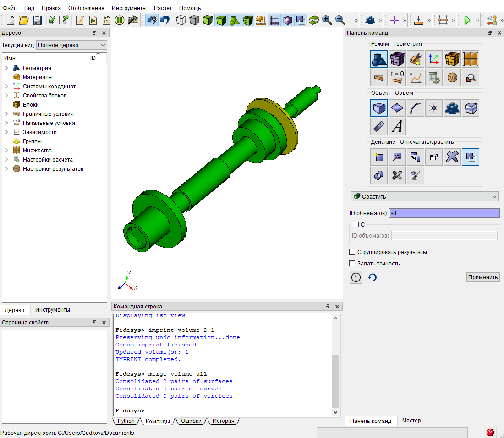Undock the Командная строка panel

[x=328, y=307]
